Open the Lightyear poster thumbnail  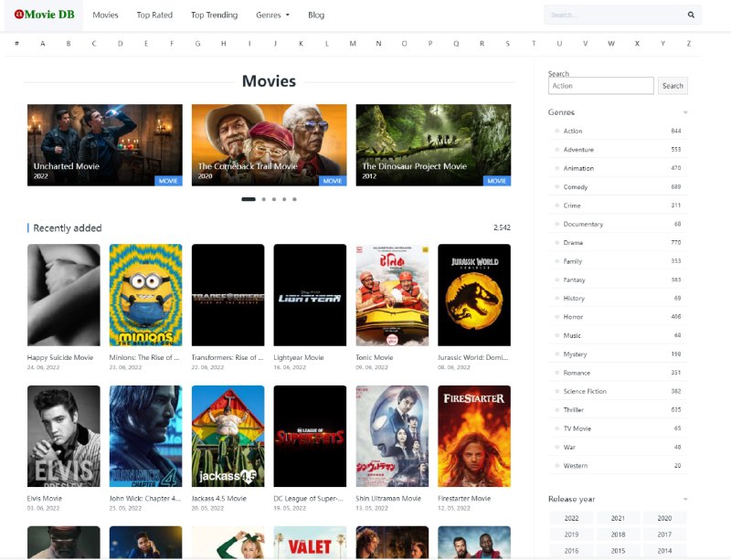click(310, 295)
